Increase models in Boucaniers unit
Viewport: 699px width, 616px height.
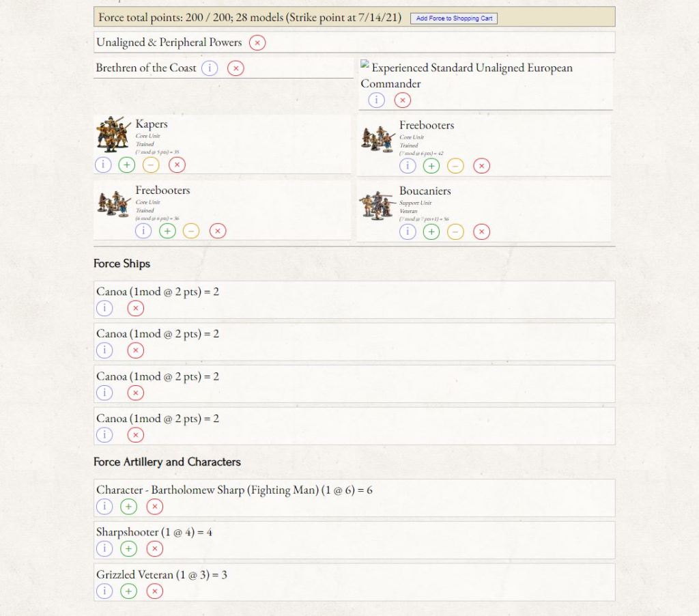(431, 232)
